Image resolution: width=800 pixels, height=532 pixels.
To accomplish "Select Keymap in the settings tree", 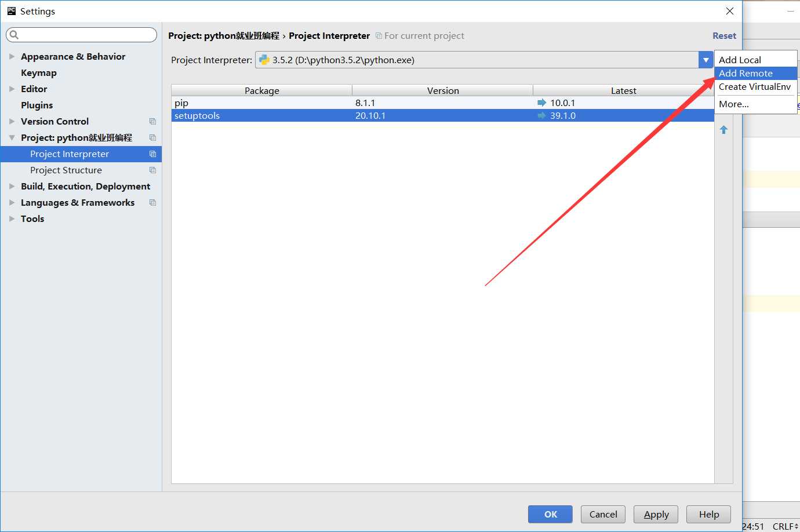I will pyautogui.click(x=39, y=72).
